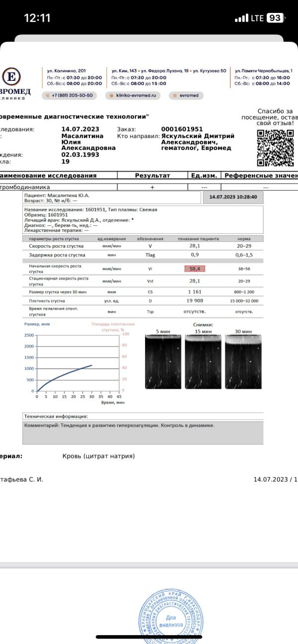298x644 pixels.
Task: Tap the Техническая информация heading
Action: point(56,417)
